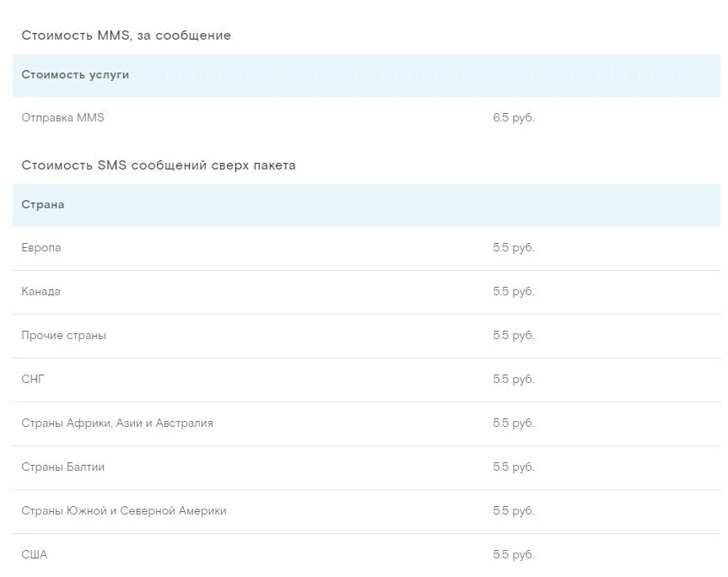Select the price for Африки, Азии и Австралия

point(514,423)
